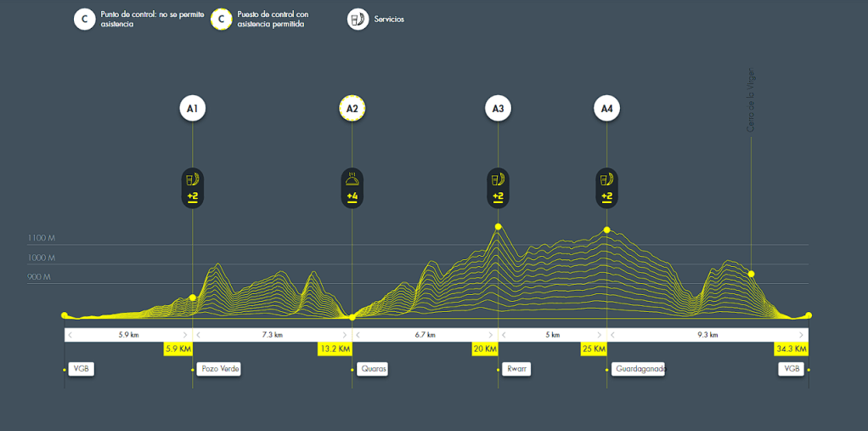Click the 9.3 km segment bar

(x=707, y=335)
